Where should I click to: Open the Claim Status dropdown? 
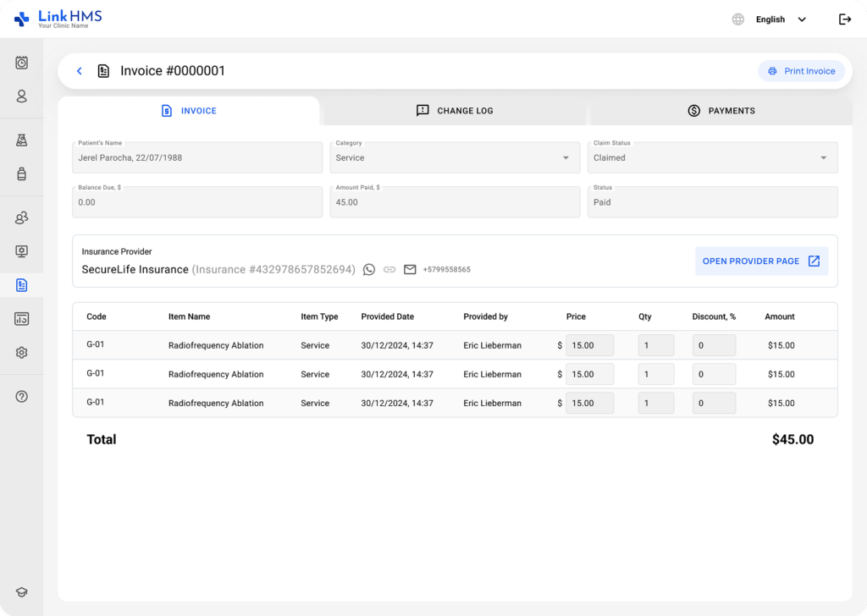click(712, 157)
